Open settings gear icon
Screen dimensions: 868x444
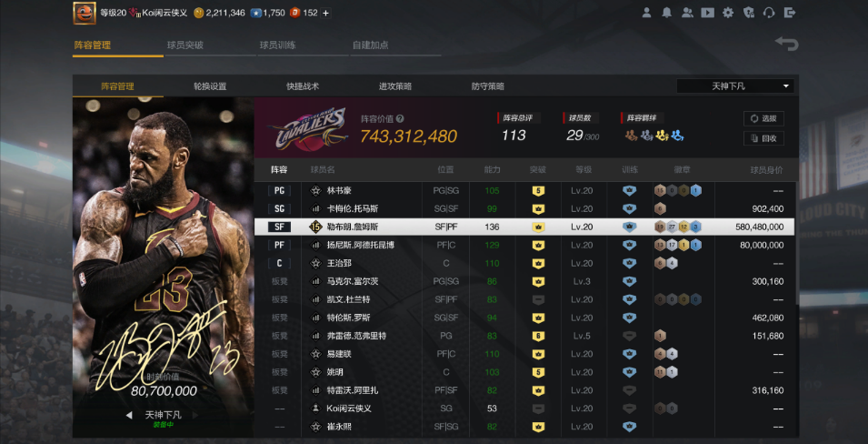pos(728,13)
